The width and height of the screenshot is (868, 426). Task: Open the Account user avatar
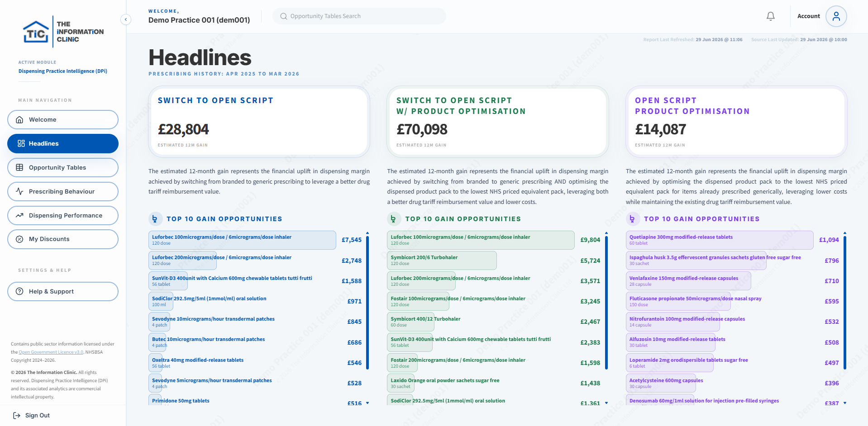point(836,16)
